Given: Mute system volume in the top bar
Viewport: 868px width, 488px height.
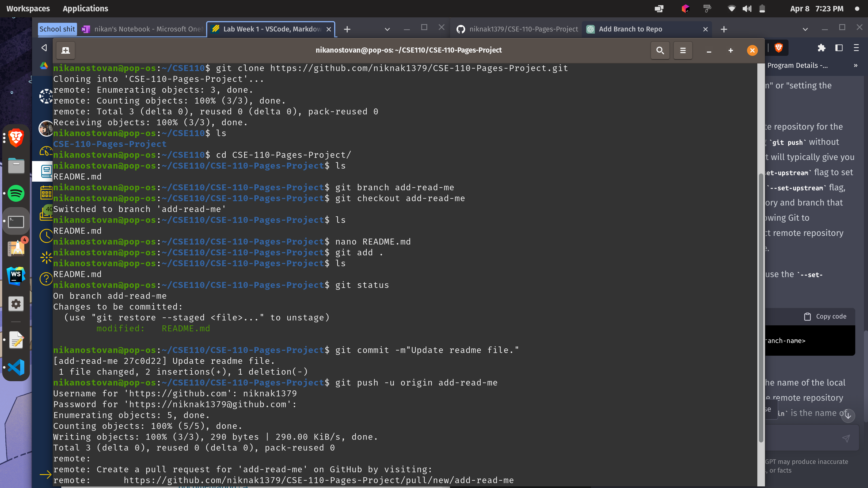Looking at the screenshot, I should click(747, 8).
